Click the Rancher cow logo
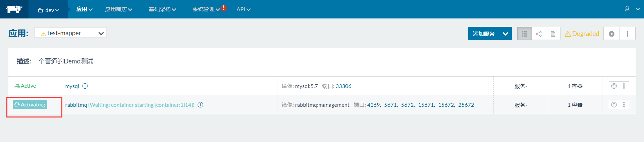This screenshot has width=644, height=142. click(x=14, y=9)
